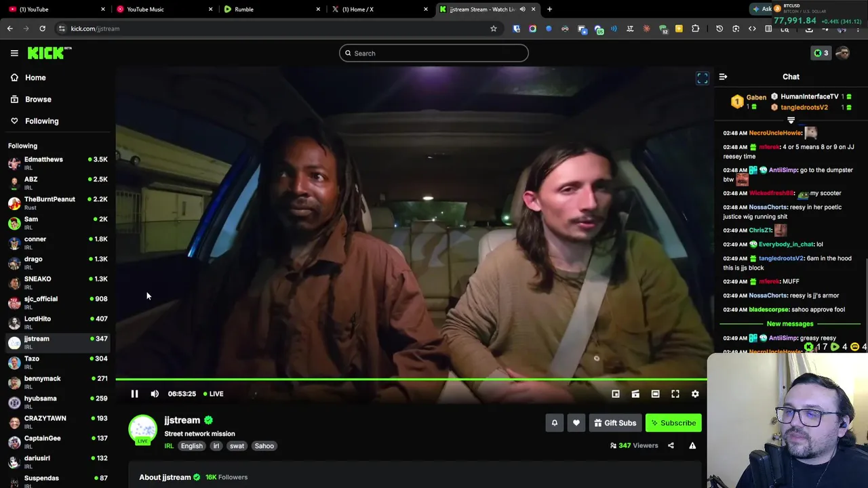This screenshot has width=868, height=488.
Task: Pause the live stream
Action: coord(134,394)
